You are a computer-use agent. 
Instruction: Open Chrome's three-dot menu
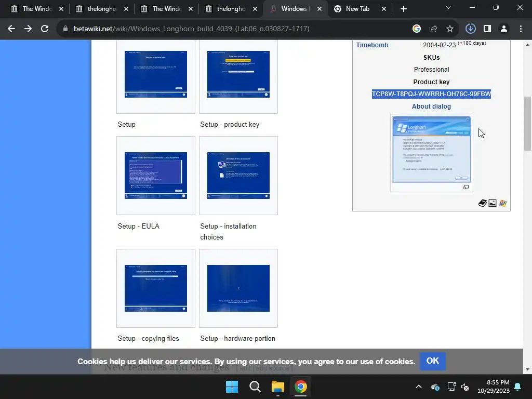[521, 29]
